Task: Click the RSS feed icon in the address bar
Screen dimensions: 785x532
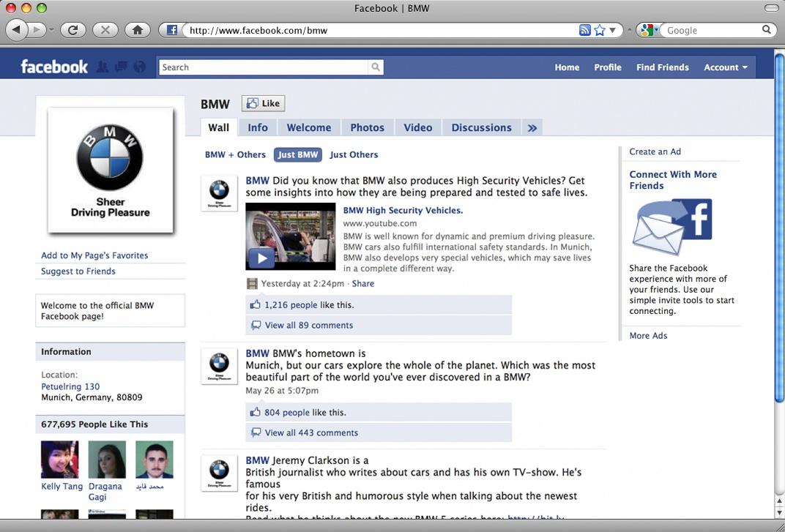Action: (x=584, y=30)
